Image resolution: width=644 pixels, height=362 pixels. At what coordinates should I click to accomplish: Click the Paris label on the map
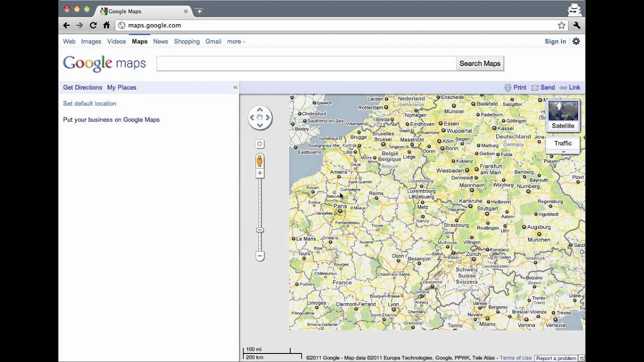point(340,206)
